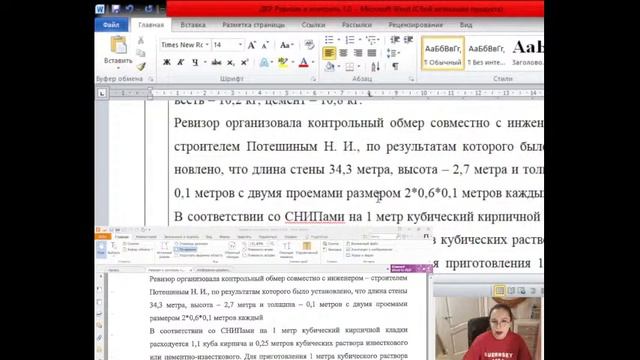This screenshot has width=640, height=360.
Task: Click the word СНИПами in the Word document
Action: 315,217
